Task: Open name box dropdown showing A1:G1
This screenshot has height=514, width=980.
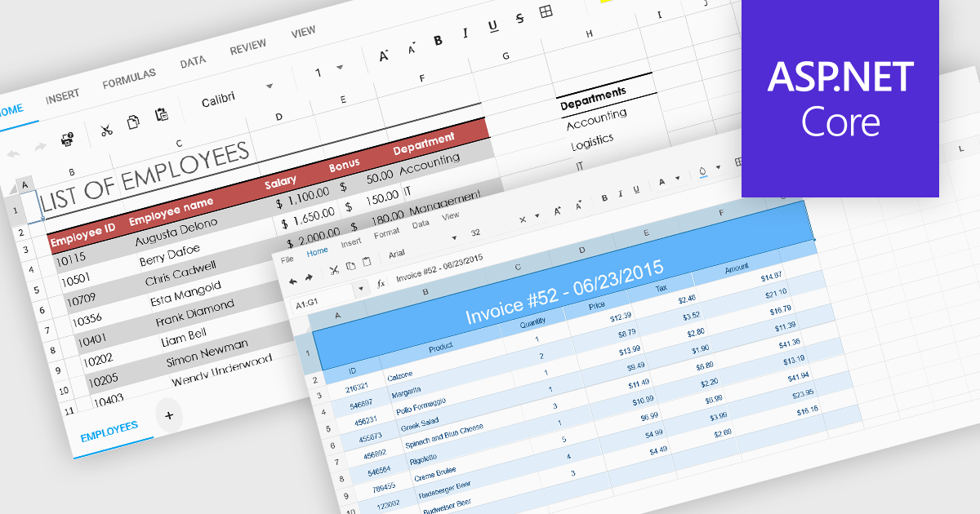Action: coord(362,288)
